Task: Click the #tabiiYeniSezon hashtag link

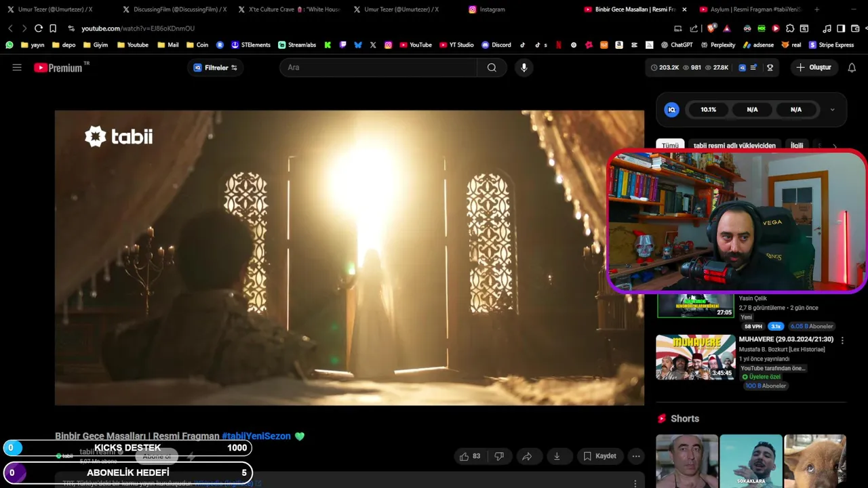Action: coord(256,436)
